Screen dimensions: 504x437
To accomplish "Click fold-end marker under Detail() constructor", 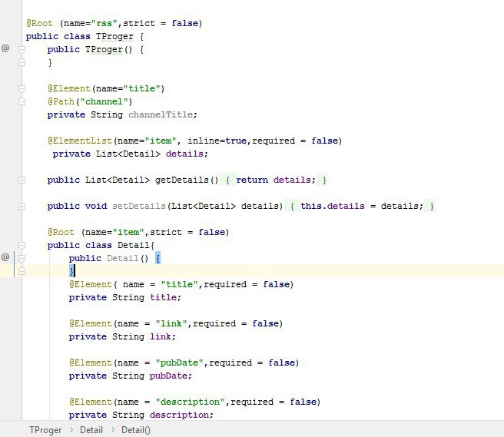I will click(x=22, y=271).
